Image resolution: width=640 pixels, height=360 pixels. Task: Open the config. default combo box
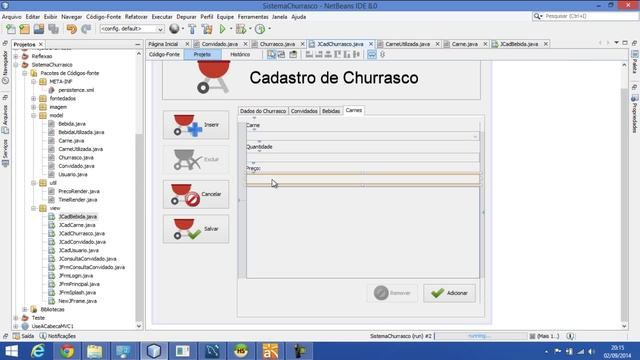[132, 29]
